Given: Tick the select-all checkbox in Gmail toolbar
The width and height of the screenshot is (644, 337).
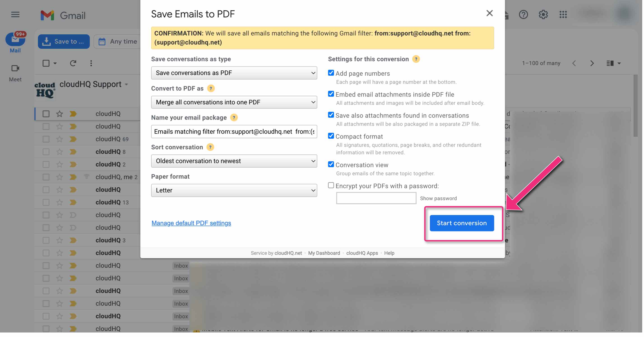Looking at the screenshot, I should (x=46, y=63).
